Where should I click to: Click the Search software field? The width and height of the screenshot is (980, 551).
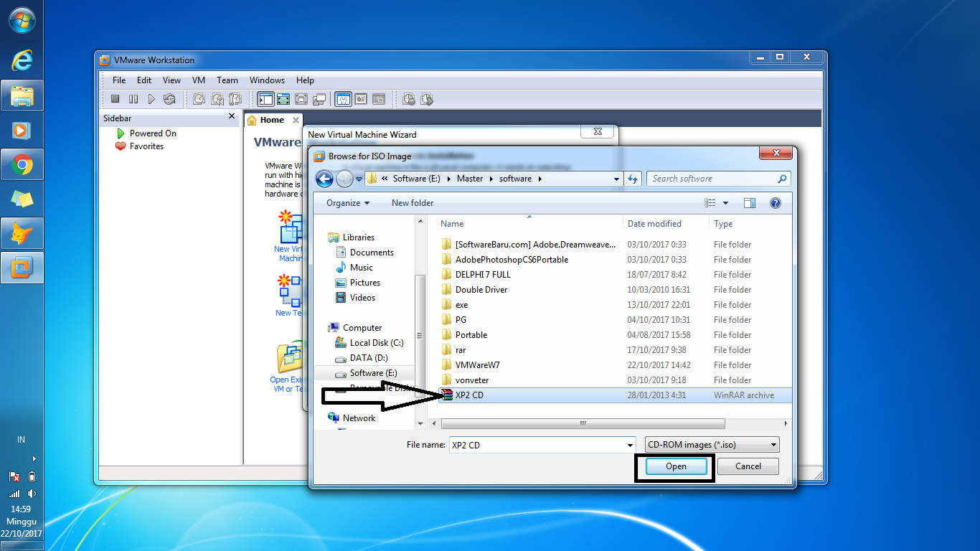(718, 179)
